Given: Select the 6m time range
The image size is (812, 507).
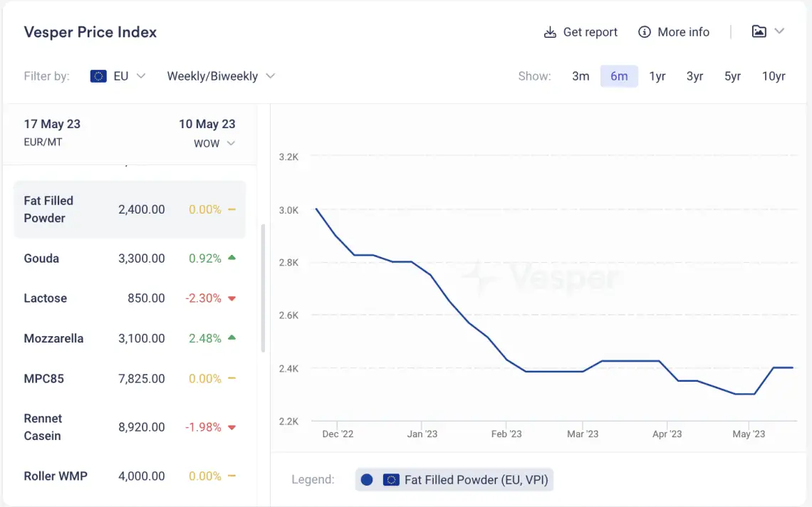Looking at the screenshot, I should tap(619, 76).
